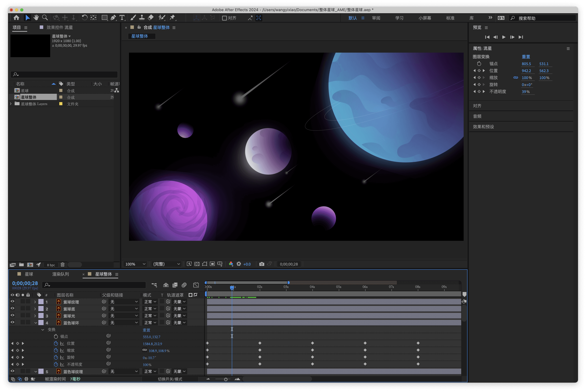Select the Pen tool in toolbar
Image resolution: width=586 pixels, height=392 pixels.
[x=113, y=18]
